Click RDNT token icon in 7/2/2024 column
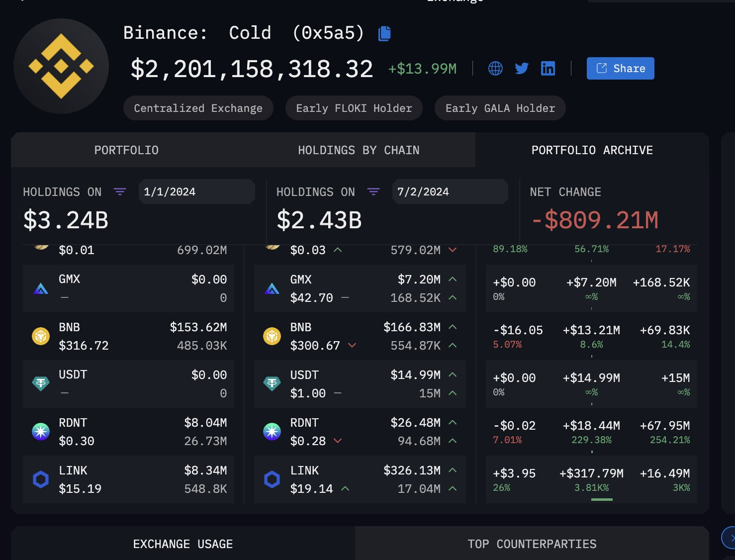735x560 pixels. tap(272, 431)
